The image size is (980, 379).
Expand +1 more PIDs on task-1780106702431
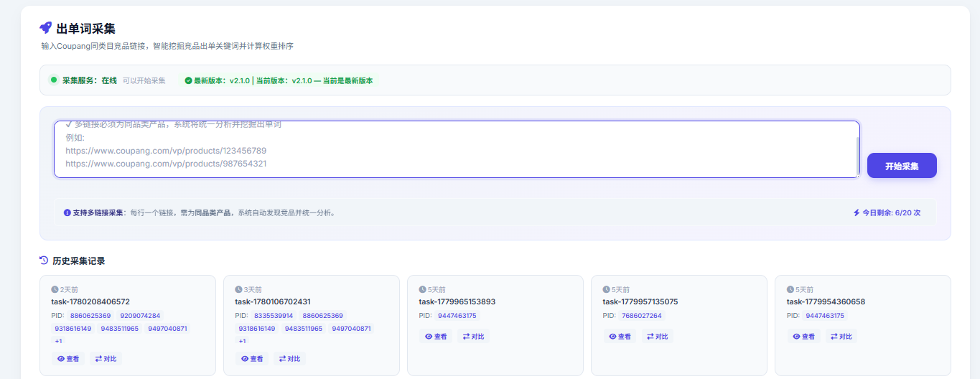pos(243,341)
